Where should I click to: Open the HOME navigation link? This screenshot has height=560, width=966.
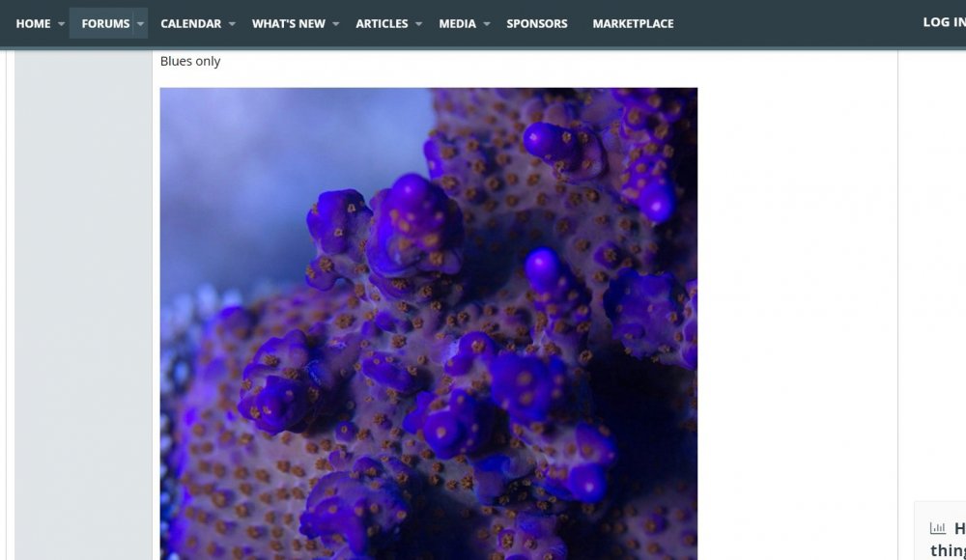click(33, 23)
